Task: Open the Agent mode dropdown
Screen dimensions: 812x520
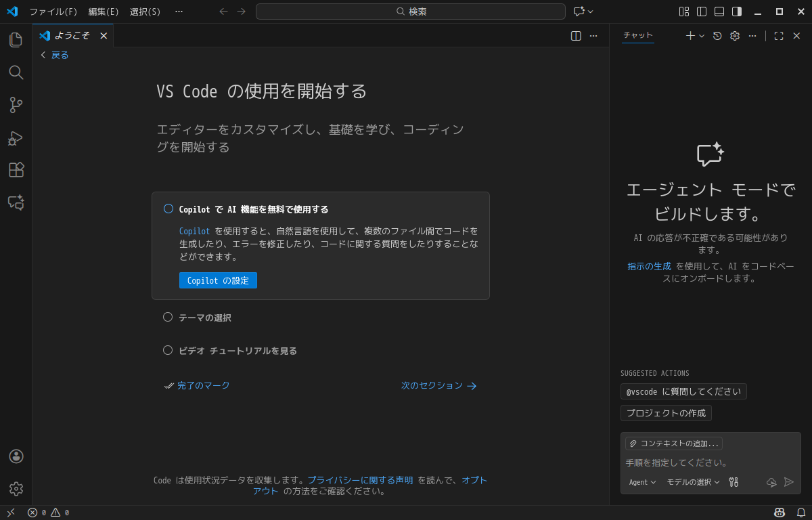Action: 642,482
